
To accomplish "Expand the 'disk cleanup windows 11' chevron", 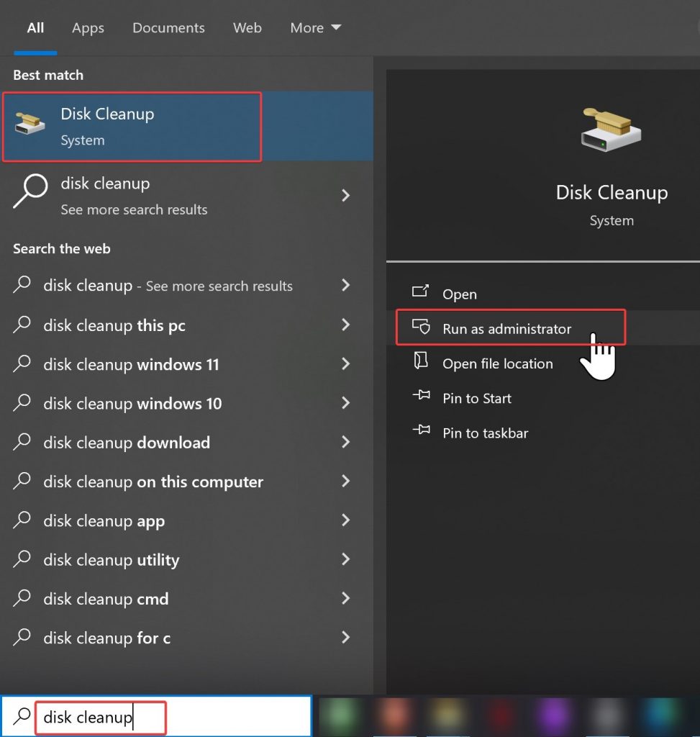I will 345,364.
